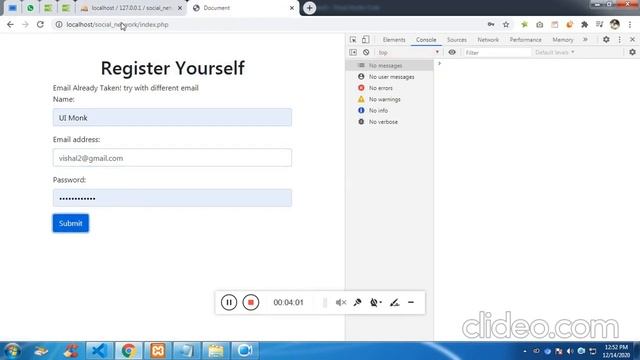The width and height of the screenshot is (640, 360).
Task: Toggle the console sidebar
Action: (353, 52)
